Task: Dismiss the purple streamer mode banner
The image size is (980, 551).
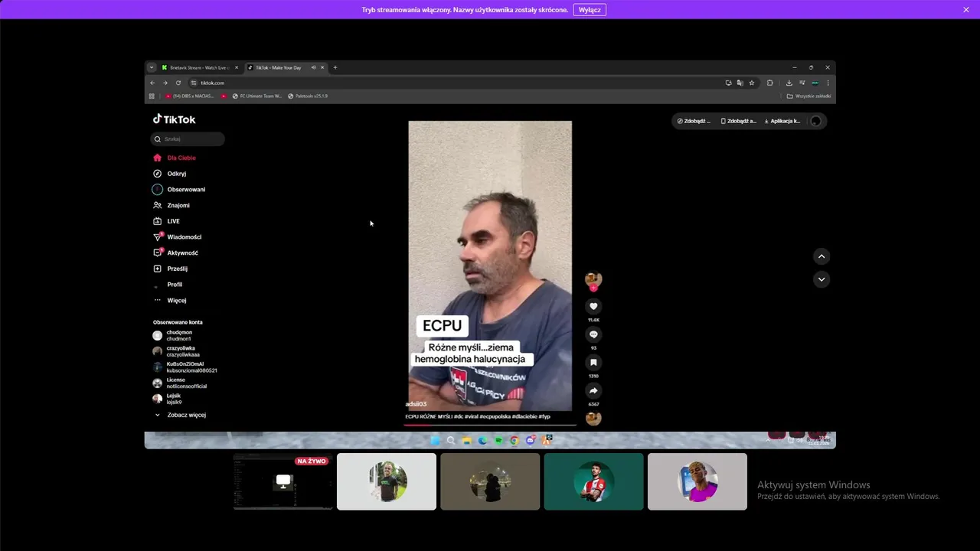Action: click(966, 10)
